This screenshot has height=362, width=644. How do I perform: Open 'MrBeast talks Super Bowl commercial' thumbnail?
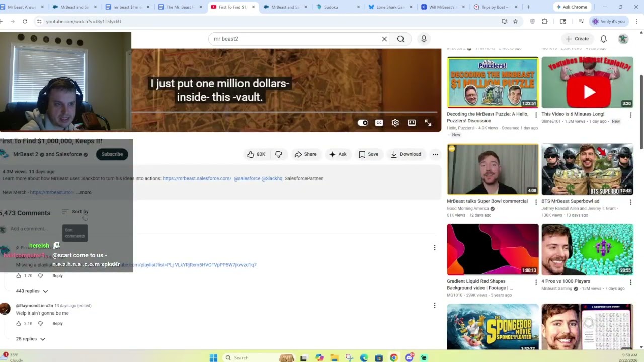pos(493,169)
